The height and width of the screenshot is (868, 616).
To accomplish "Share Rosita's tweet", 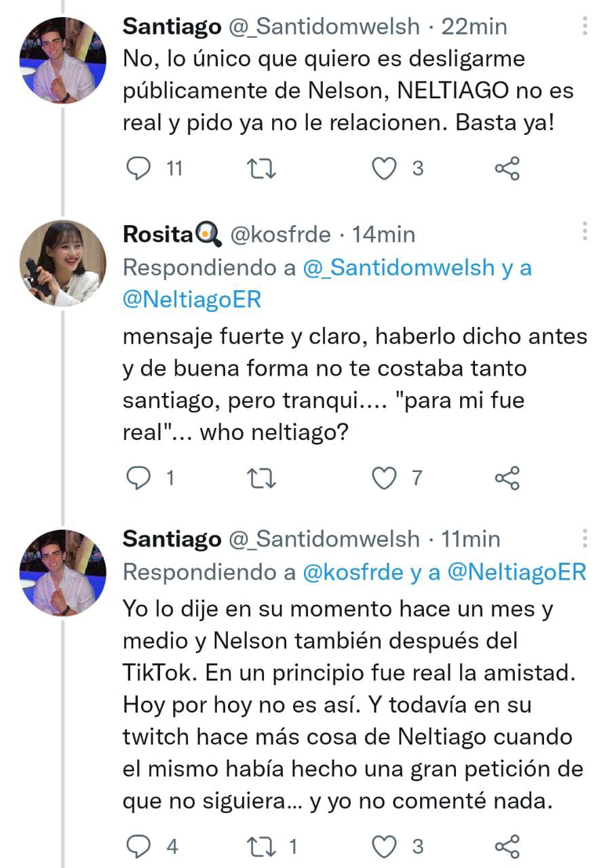I will pyautogui.click(x=509, y=477).
